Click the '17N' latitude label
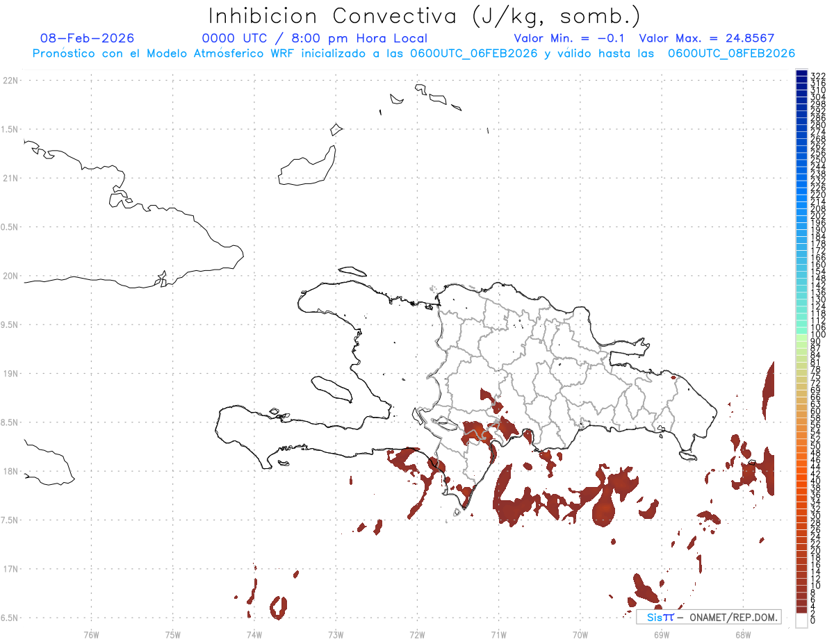 (10, 569)
